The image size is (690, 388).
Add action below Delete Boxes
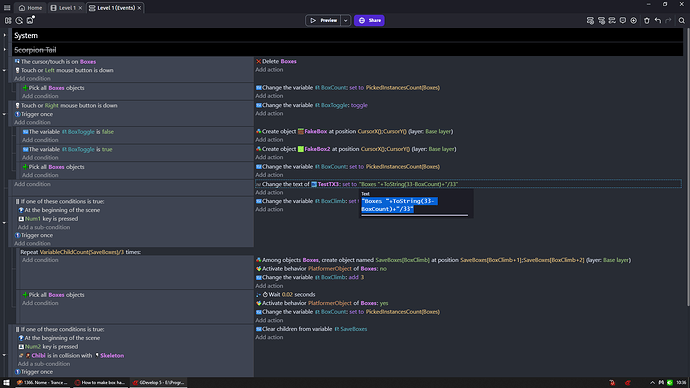point(269,70)
